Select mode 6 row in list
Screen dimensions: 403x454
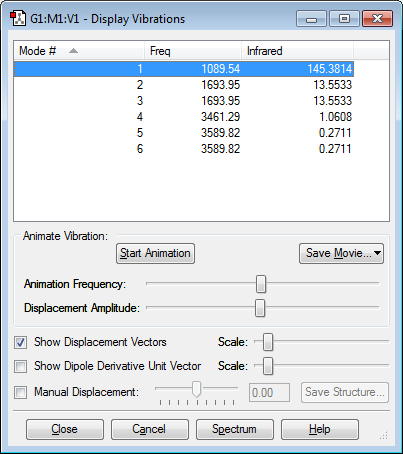click(184, 149)
